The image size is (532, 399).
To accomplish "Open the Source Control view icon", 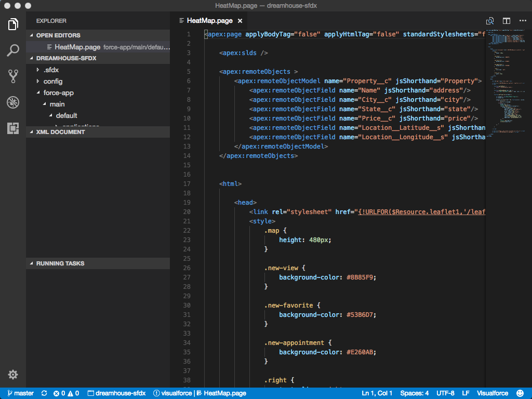I will tap(13, 76).
